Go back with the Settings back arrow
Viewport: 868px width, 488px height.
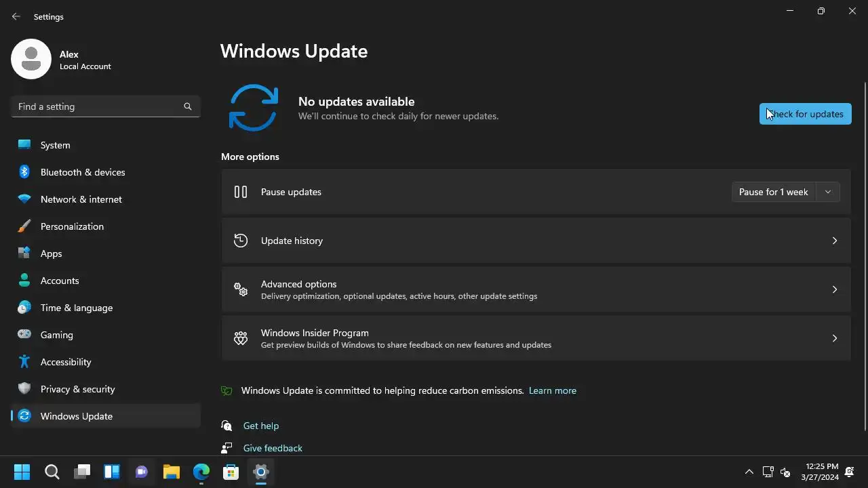click(x=16, y=16)
